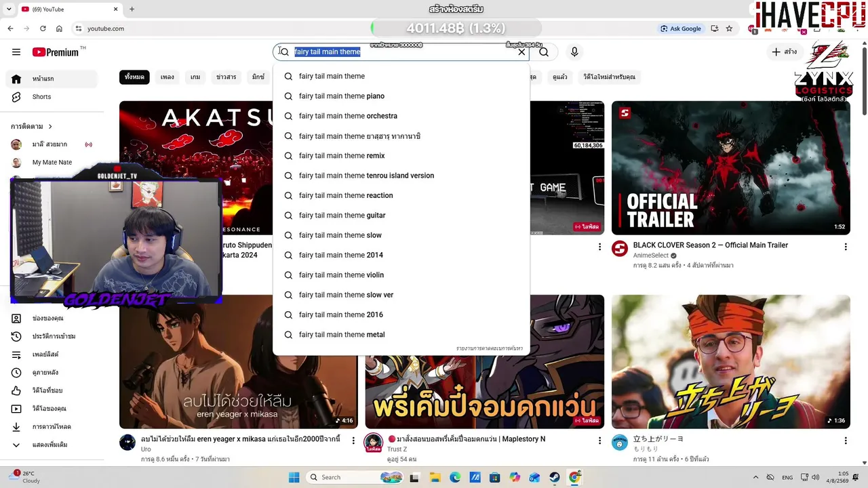
Task: Select the เกม filter chip
Action: pyautogui.click(x=195, y=77)
